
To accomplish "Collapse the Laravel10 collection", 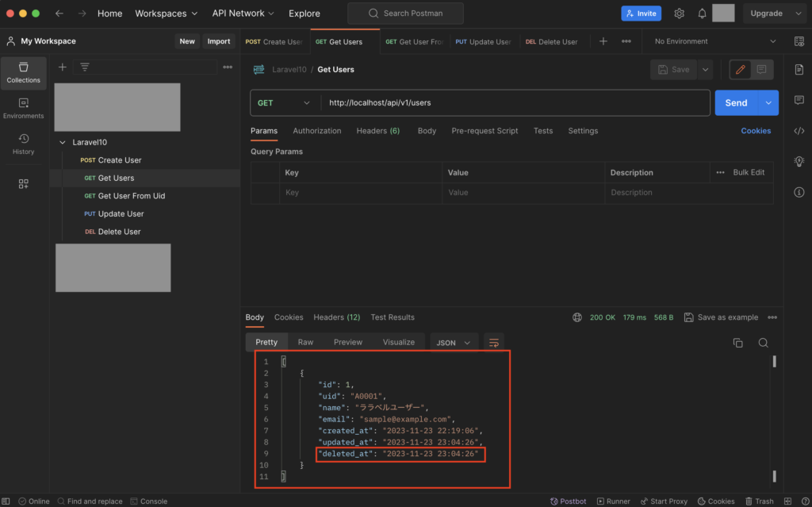I will [x=62, y=141].
